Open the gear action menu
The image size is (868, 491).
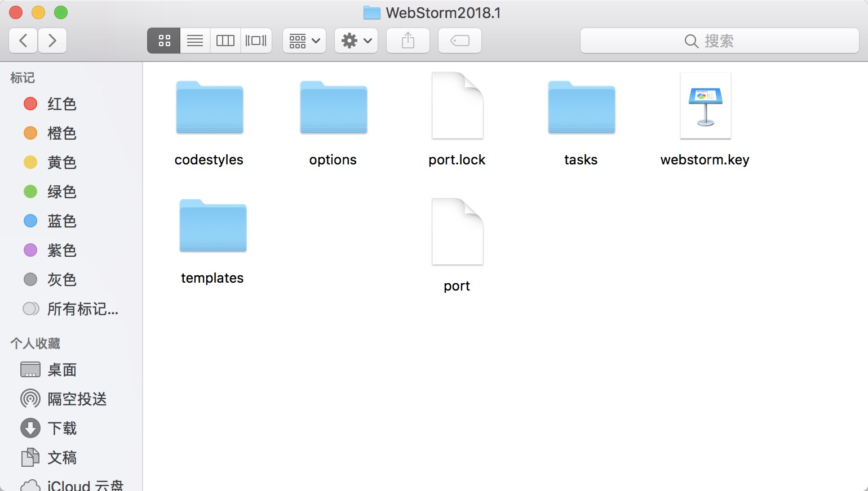click(356, 41)
